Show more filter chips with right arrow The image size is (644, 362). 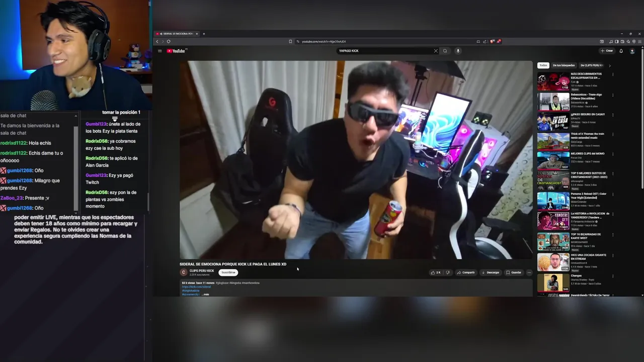tap(609, 65)
